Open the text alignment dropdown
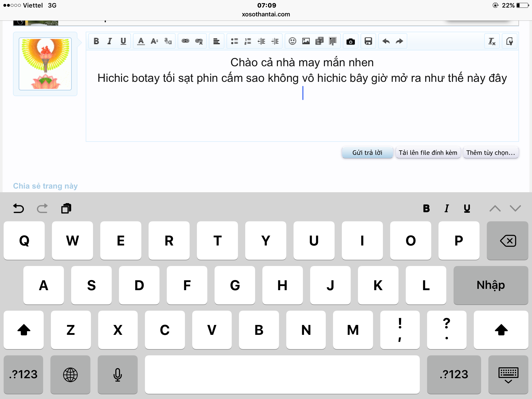The image size is (532, 399). click(x=216, y=41)
